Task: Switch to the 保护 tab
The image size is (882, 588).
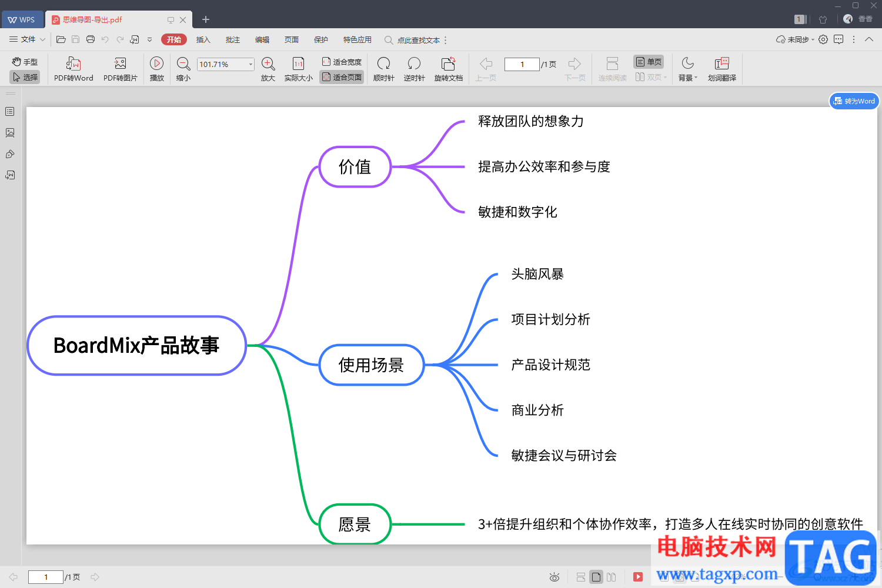Action: 321,39
